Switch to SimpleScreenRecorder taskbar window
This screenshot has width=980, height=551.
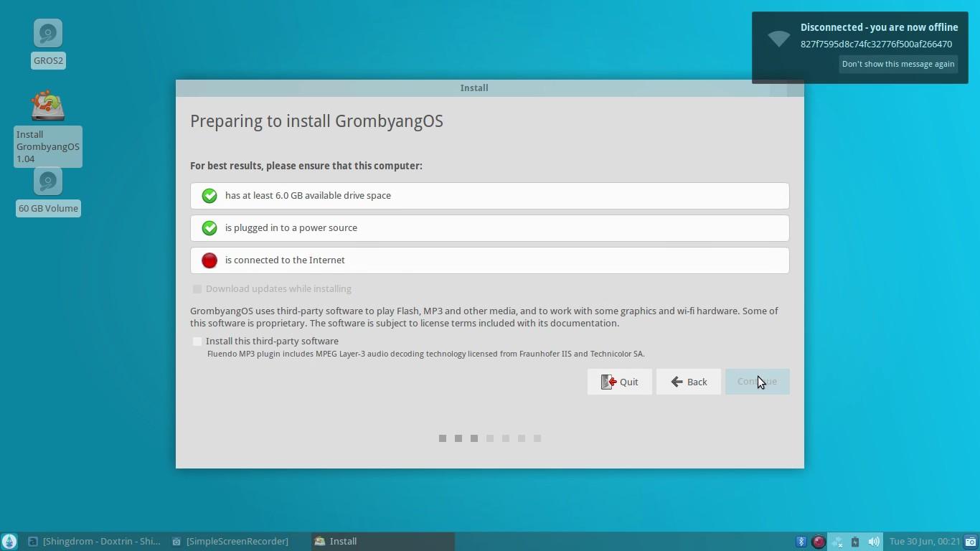(x=237, y=542)
